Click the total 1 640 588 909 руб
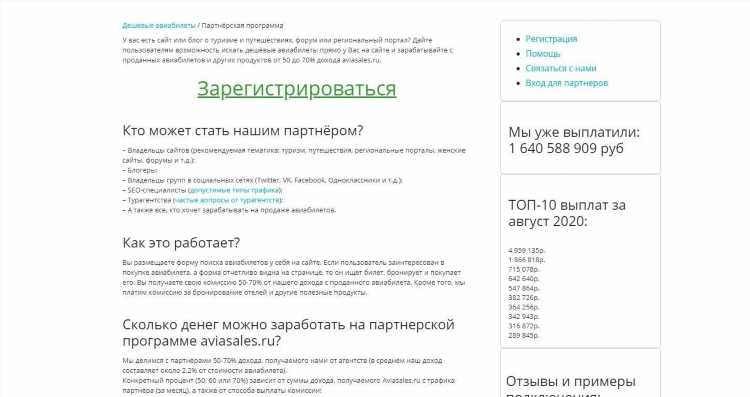Image resolution: width=750 pixels, height=397 pixels. (566, 148)
